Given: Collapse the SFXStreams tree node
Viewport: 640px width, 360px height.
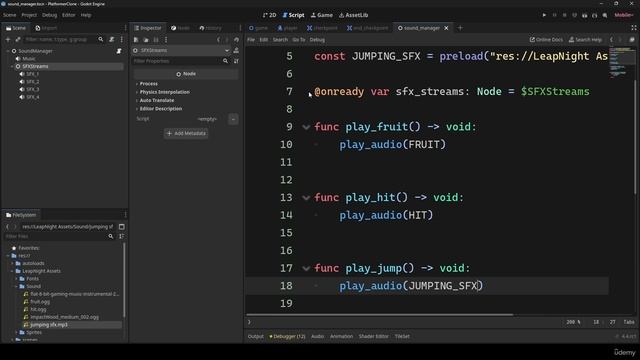Looking at the screenshot, I should [12, 66].
